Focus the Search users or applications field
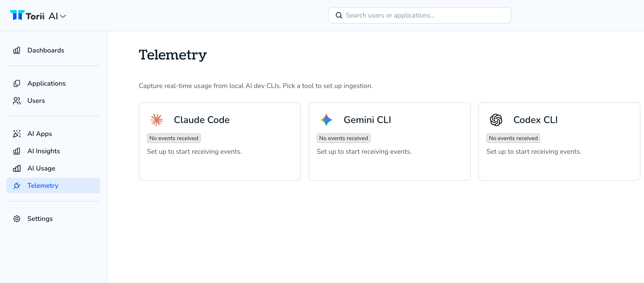Screen dimensions: 644x283 pos(419,16)
